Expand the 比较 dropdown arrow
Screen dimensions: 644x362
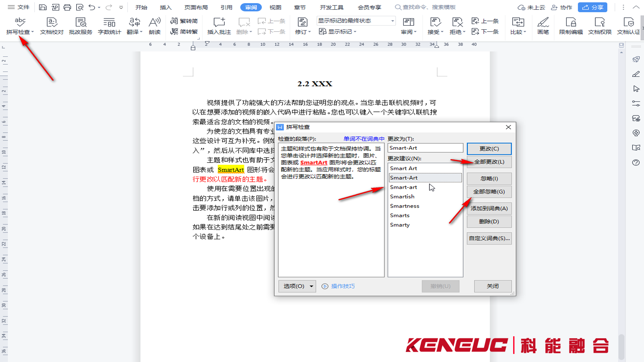click(x=524, y=32)
